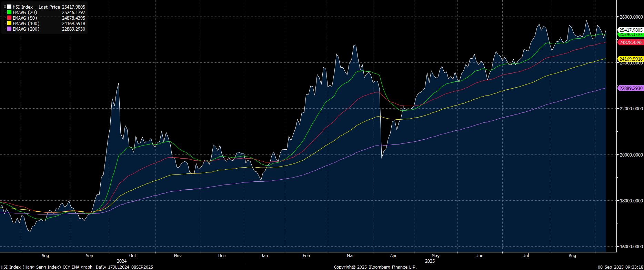Click the purple EMAVG (200) legend swatch
The height and width of the screenshot is (270, 644).
click(x=9, y=29)
